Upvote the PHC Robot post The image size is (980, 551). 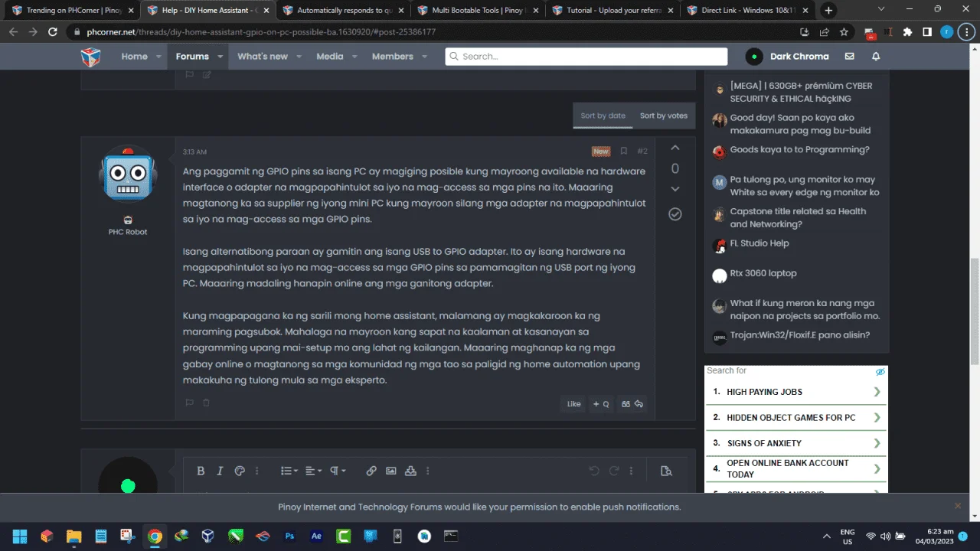click(675, 148)
